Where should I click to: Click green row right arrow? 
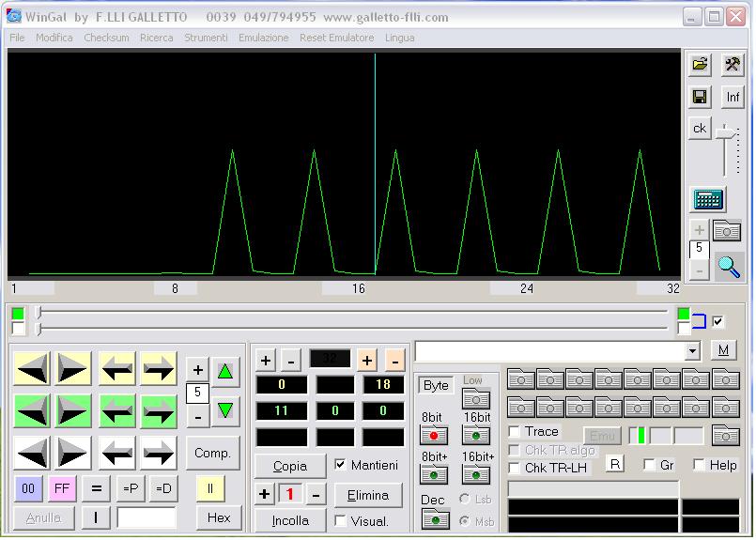coord(158,410)
